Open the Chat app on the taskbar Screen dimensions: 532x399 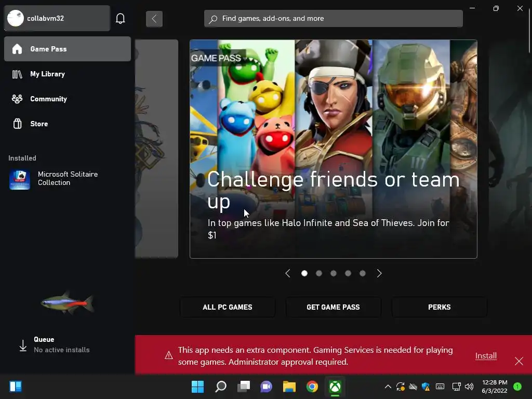point(267,387)
